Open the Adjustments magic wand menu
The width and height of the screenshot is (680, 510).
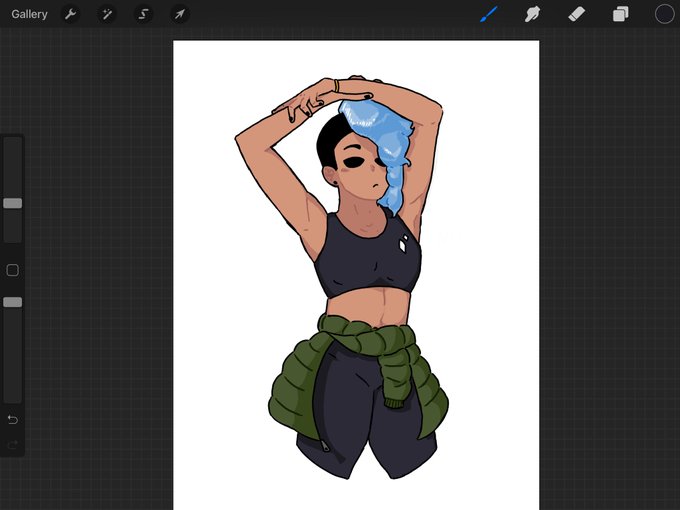tap(107, 14)
